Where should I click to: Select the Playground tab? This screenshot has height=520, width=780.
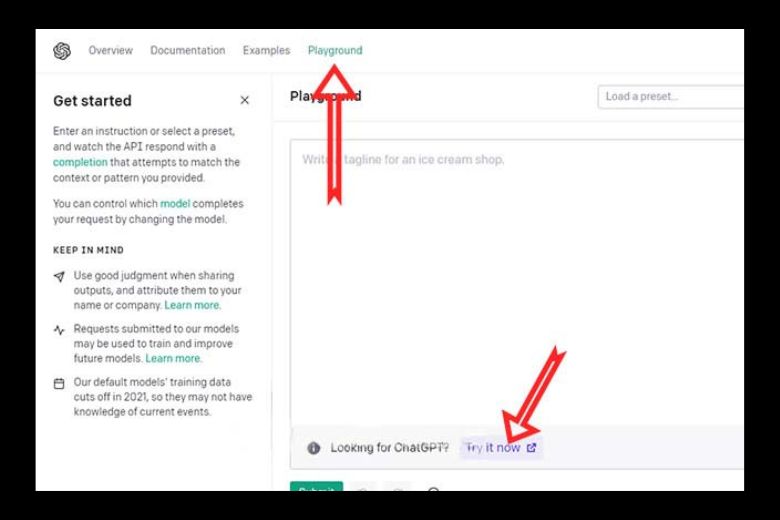(335, 50)
